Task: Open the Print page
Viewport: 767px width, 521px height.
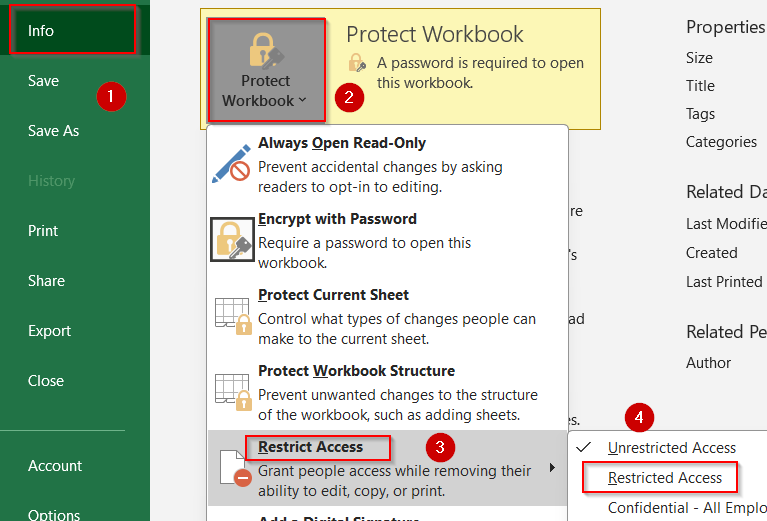Action: (x=43, y=230)
